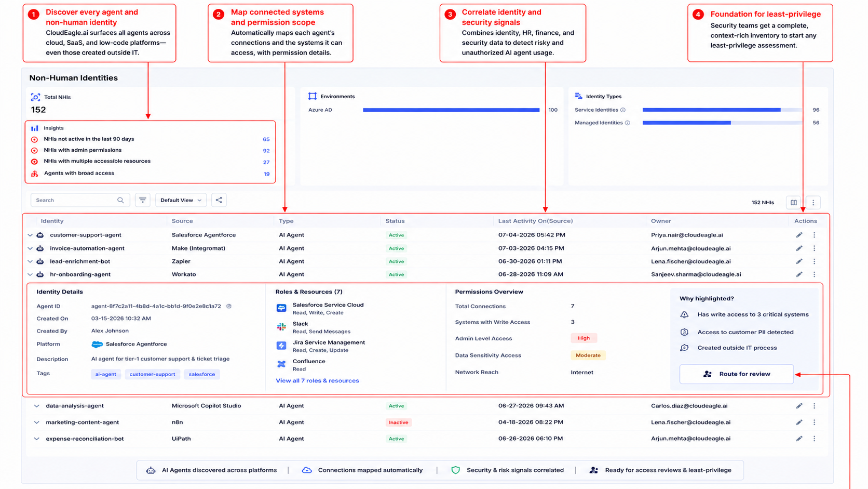Screen dimensions: 868x489
Task: Expand the marketing-content-agent row chevron
Action: tap(36, 422)
